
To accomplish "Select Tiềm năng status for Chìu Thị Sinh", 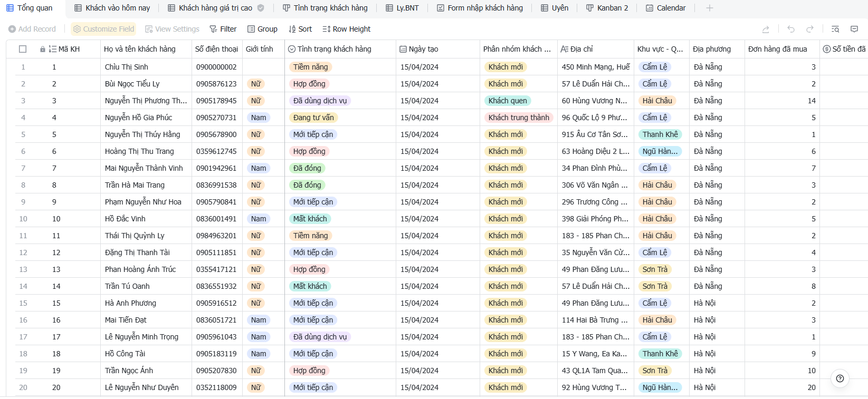I will pos(310,67).
